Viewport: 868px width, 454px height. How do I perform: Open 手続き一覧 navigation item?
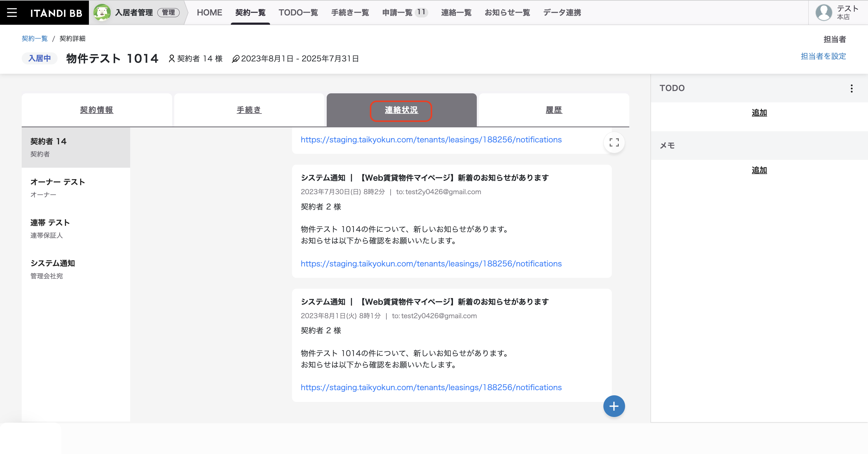coord(350,12)
